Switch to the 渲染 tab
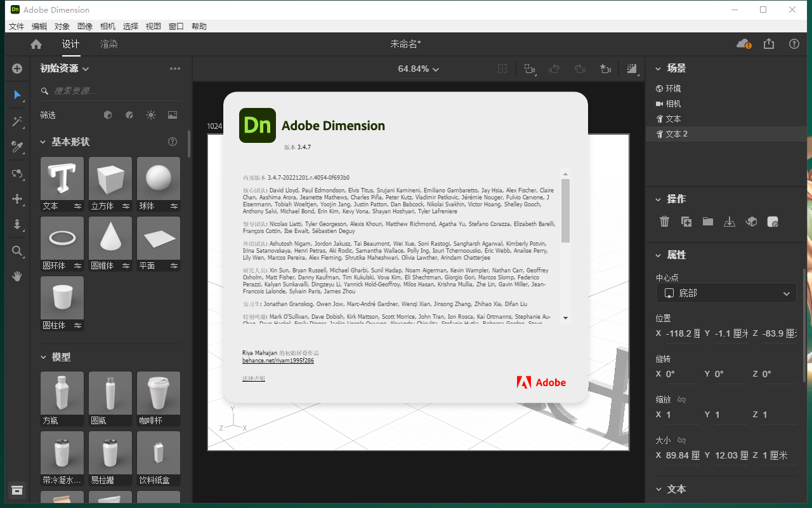The height and width of the screenshot is (508, 812). click(x=108, y=44)
